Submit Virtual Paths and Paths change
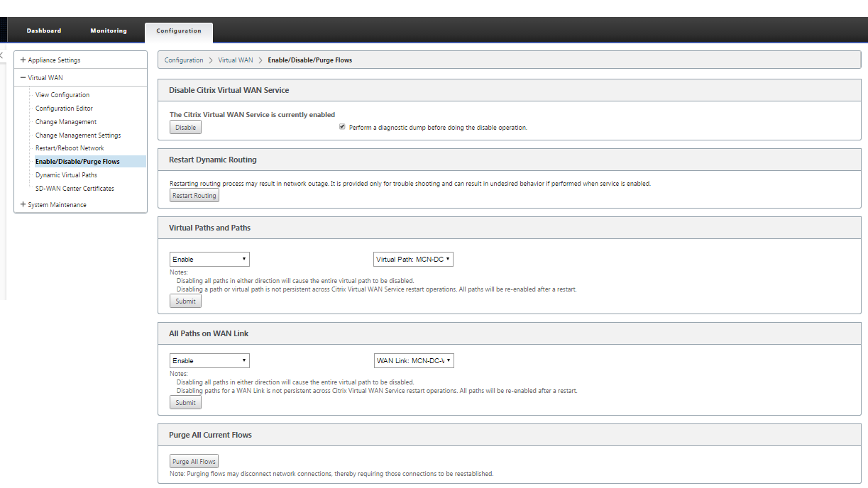The image size is (868, 488). (x=185, y=301)
